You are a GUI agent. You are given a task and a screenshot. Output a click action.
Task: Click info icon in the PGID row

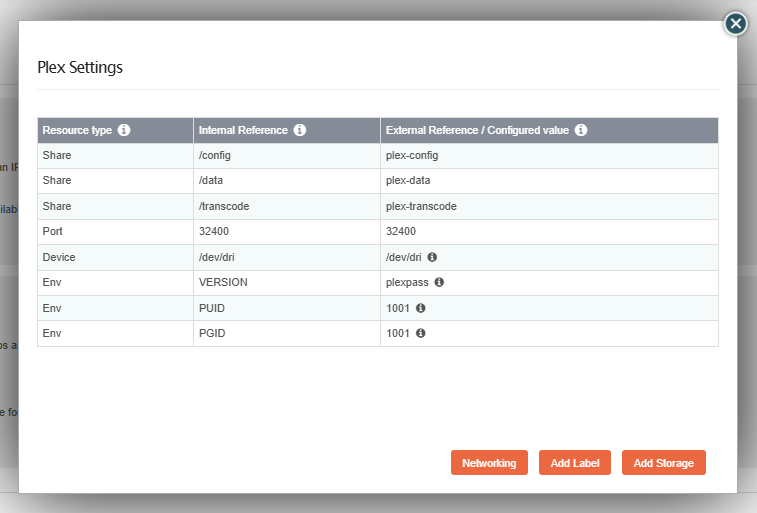pyautogui.click(x=421, y=333)
